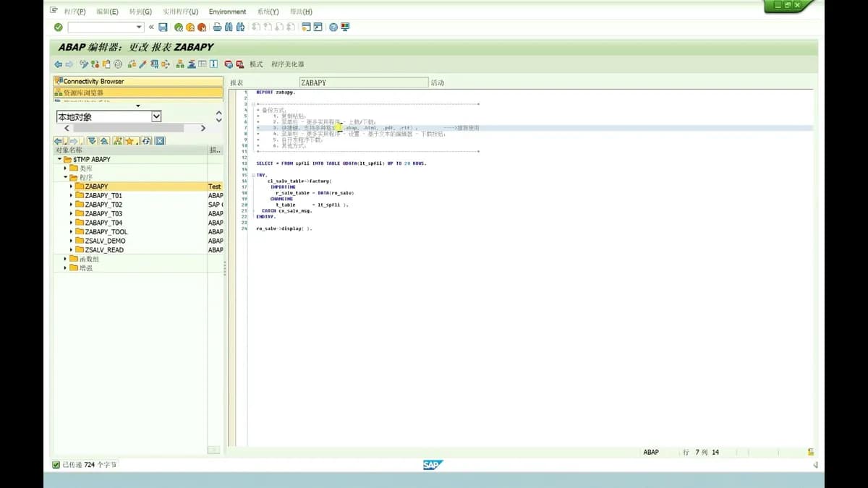Image resolution: width=868 pixels, height=488 pixels.
Task: Open the 本地对象 object type dropdown
Action: (x=156, y=116)
